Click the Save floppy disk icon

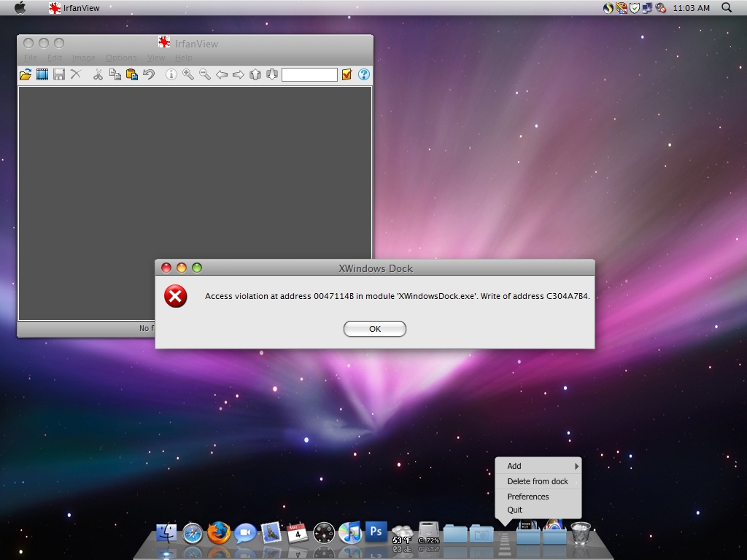(59, 74)
